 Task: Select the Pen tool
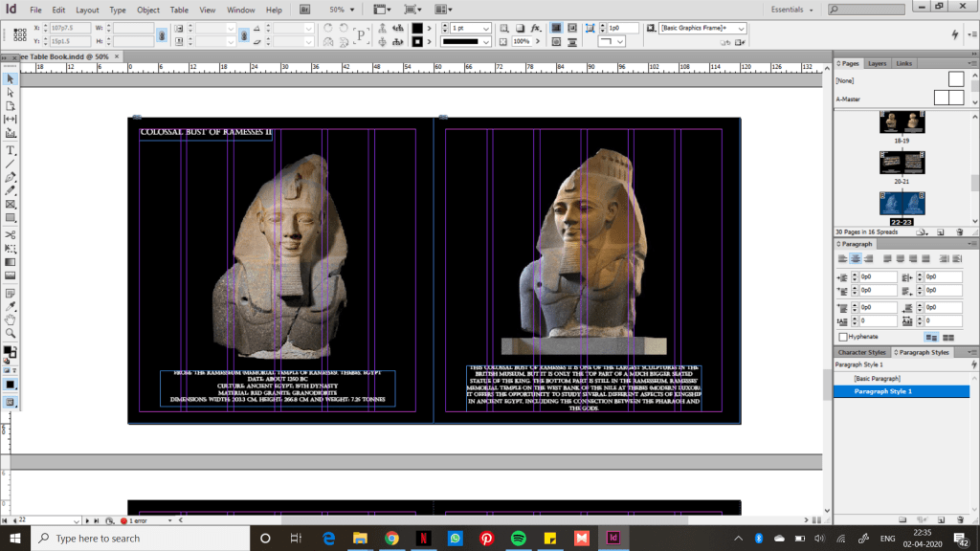click(11, 178)
